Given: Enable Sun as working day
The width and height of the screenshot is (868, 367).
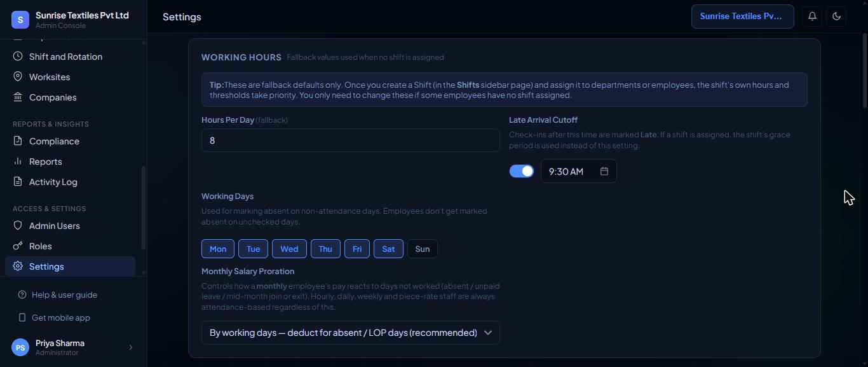Looking at the screenshot, I should (x=423, y=249).
